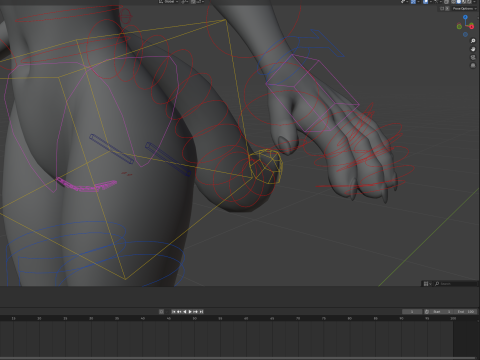Click the End frame field
Viewport: 480px width, 360px height.
465,312
